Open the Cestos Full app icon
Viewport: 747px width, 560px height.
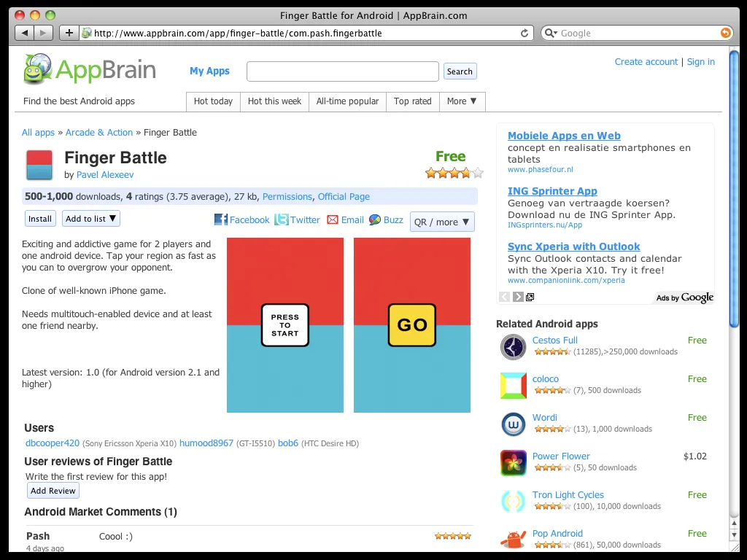point(513,346)
